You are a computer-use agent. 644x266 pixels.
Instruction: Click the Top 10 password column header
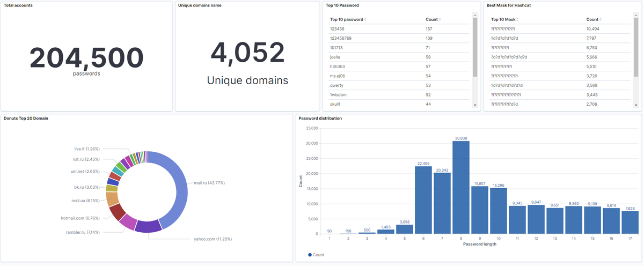click(x=346, y=19)
